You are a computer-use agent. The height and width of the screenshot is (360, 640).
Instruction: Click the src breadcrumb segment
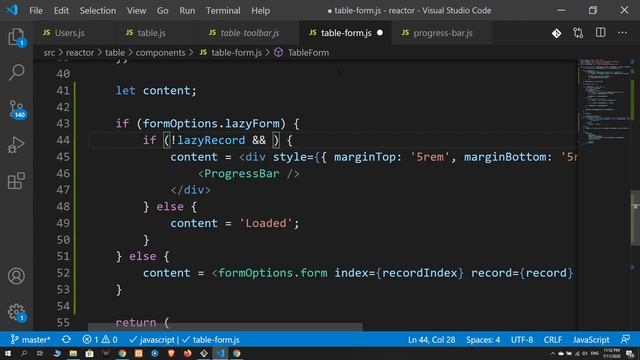[x=49, y=53]
